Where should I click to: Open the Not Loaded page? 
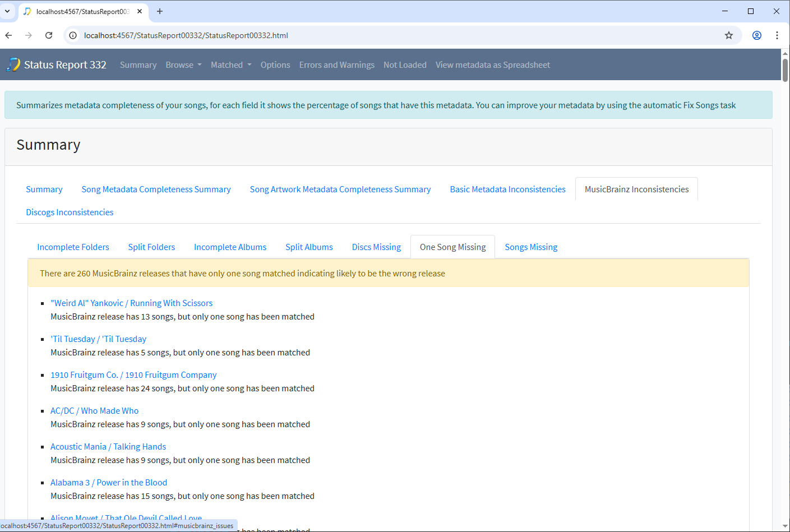coord(405,65)
